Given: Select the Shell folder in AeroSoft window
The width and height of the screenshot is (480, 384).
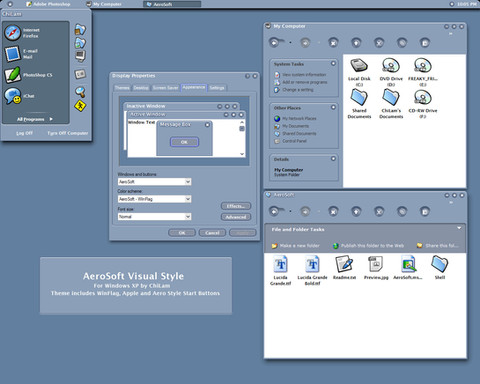Looking at the screenshot, I should coord(440,268).
